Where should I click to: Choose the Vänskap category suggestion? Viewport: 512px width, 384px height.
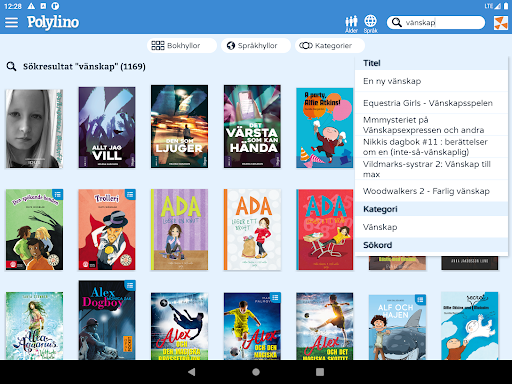431,227
